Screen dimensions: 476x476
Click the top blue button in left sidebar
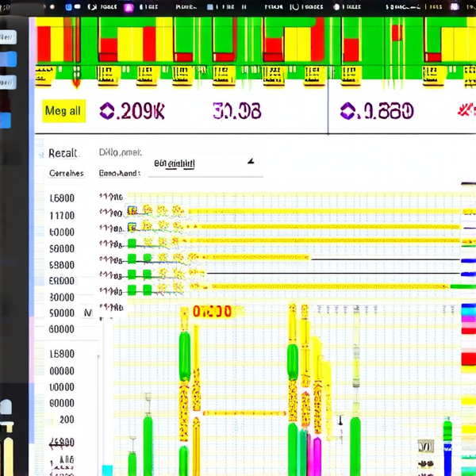[x=8, y=37]
